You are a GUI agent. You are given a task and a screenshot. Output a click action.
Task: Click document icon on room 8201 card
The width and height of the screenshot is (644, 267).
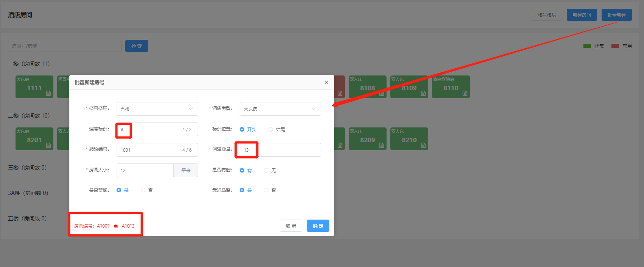(x=48, y=145)
